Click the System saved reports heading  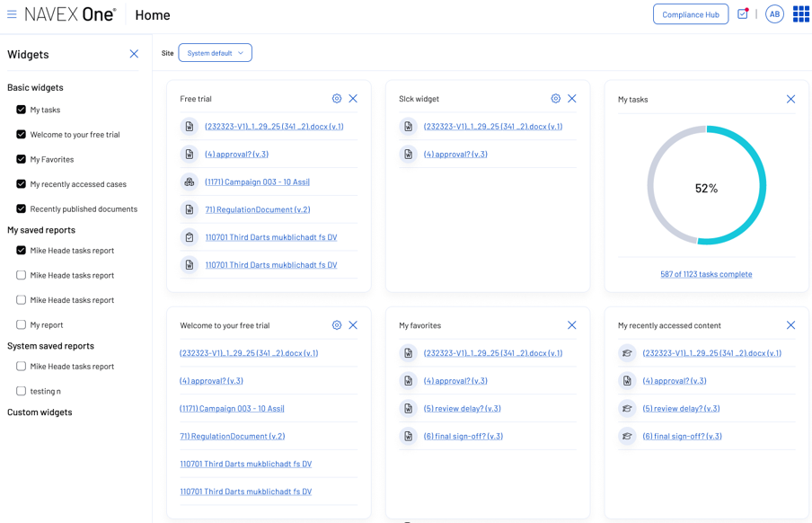point(50,346)
